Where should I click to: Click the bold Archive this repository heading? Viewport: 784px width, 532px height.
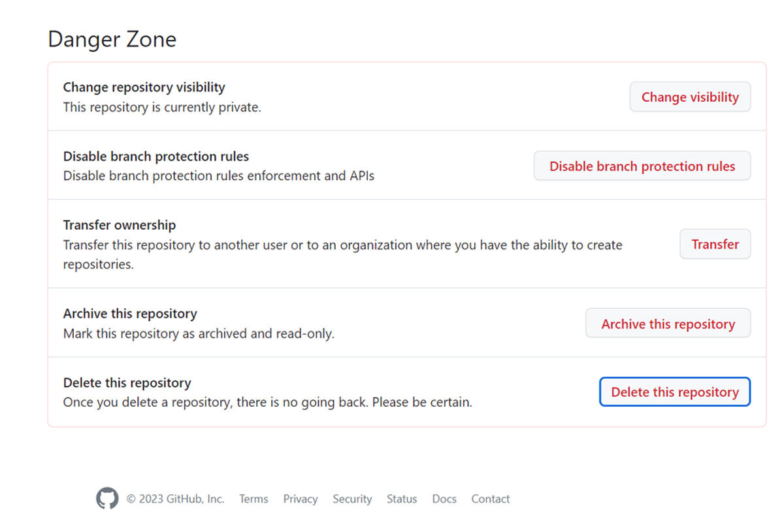pos(130,314)
